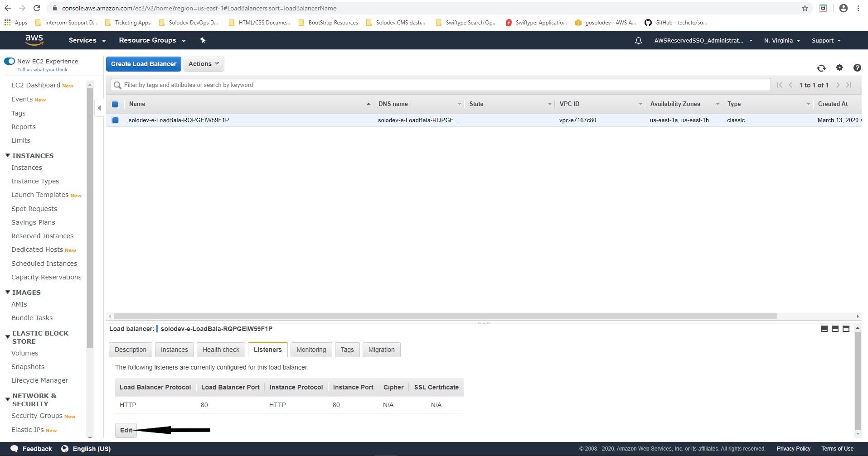Switch to the Instances tab
The height and width of the screenshot is (456, 868).
coord(175,350)
